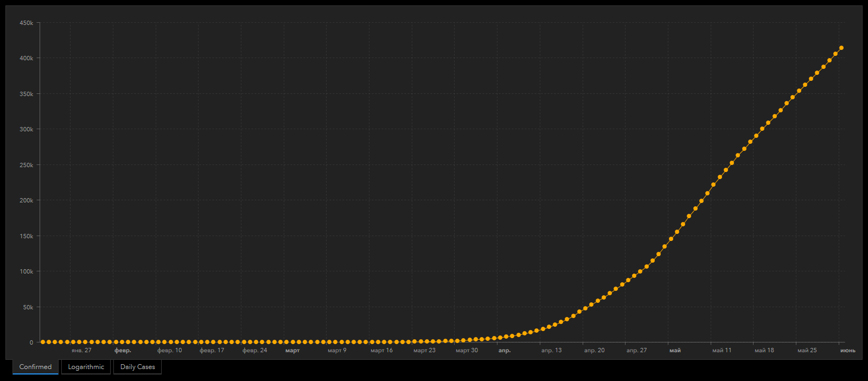Click the 250k y-axis label
The image size is (868, 381).
pyautogui.click(x=26, y=165)
